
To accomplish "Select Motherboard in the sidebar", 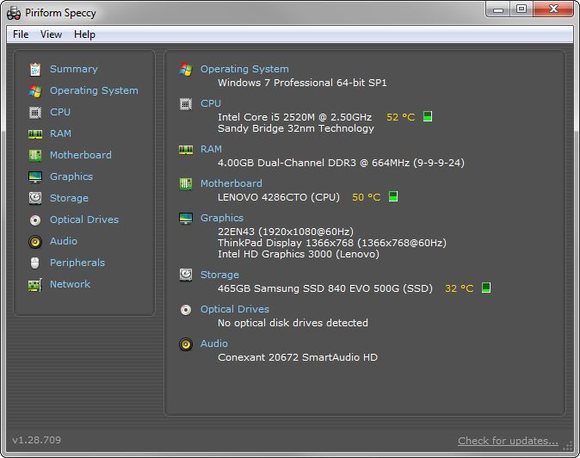I will tap(81, 155).
